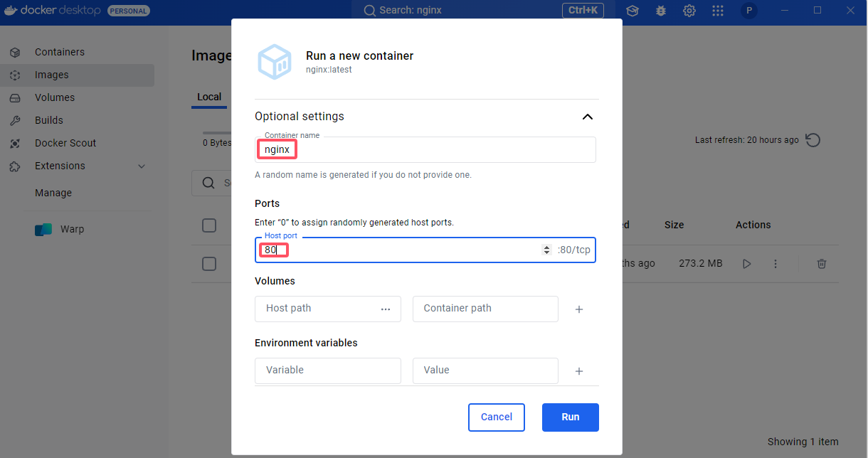Open the image row more-options kebab icon
Screen dimensions: 868x458
[x=776, y=264]
